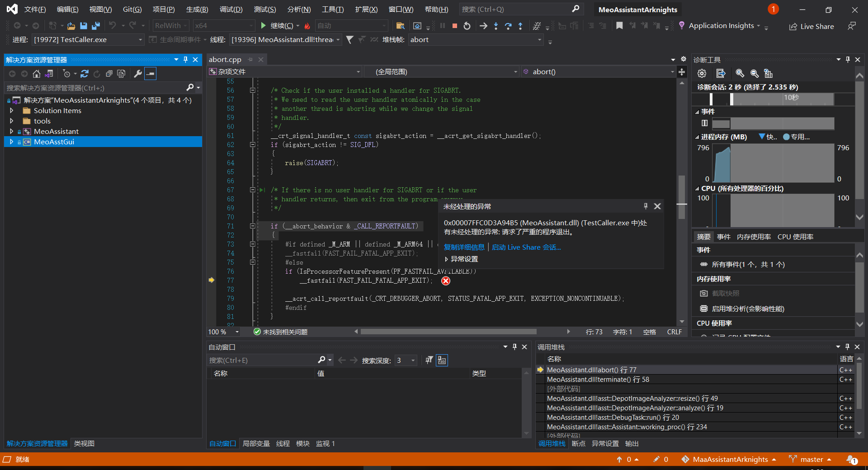Stop debugging with the red square icon
Viewport: 868px width, 470px height.
click(x=455, y=26)
